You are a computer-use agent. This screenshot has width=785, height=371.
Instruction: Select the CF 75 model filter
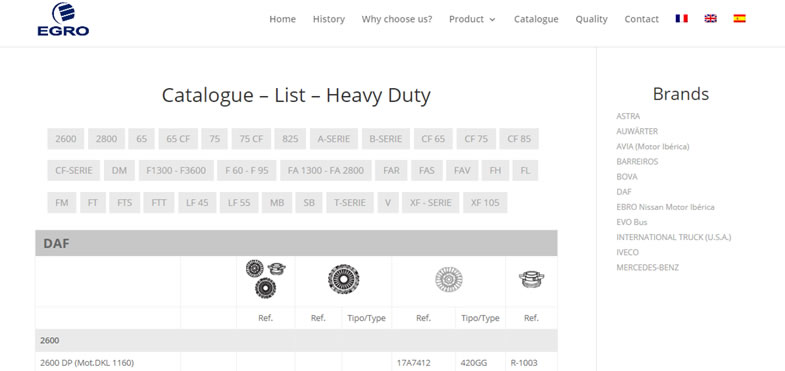point(476,139)
